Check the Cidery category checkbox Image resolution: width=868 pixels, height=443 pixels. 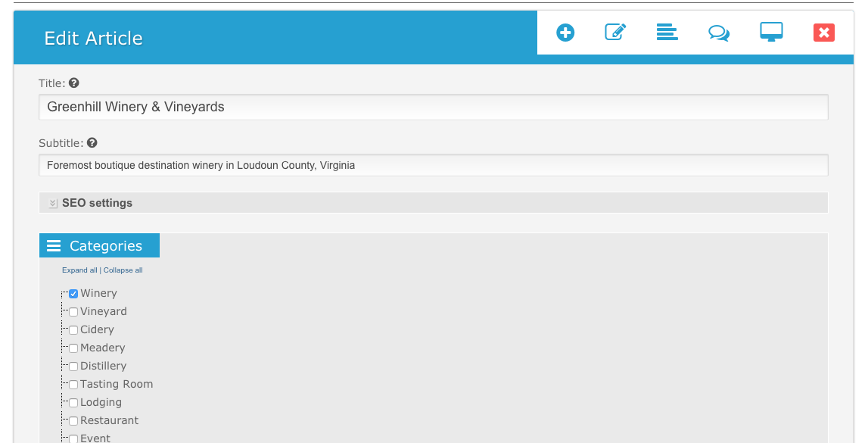73,330
